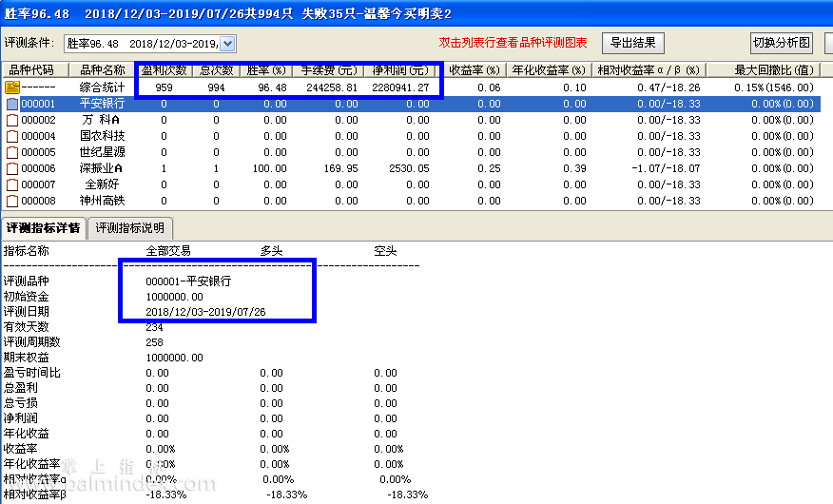Image resolution: width=833 pixels, height=504 pixels.
Task: Click the 胜率(%) column header
Action: pyautogui.click(x=266, y=70)
